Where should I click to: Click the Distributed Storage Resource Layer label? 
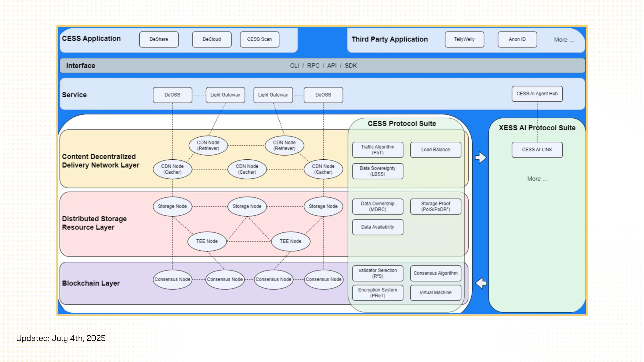[94, 223]
